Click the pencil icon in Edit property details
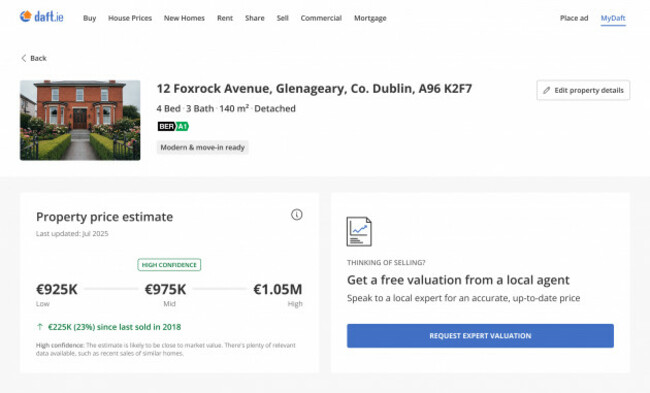Viewport: 650px width, 393px height. (546, 90)
